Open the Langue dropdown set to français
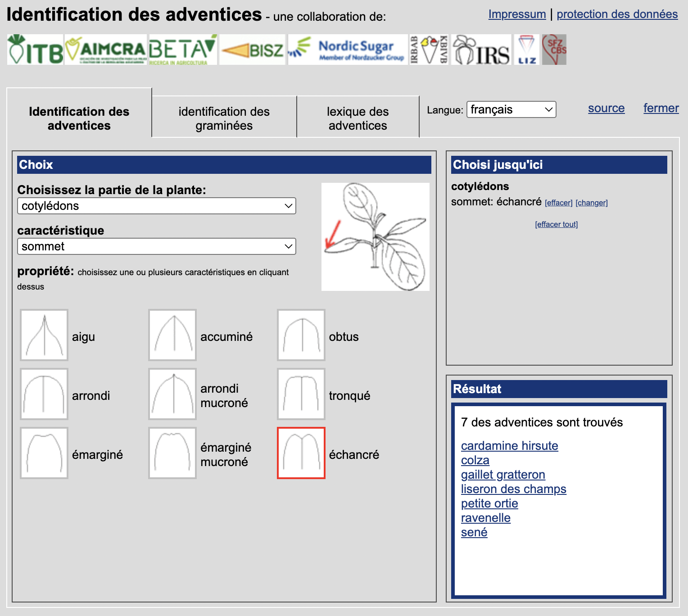 511,109
